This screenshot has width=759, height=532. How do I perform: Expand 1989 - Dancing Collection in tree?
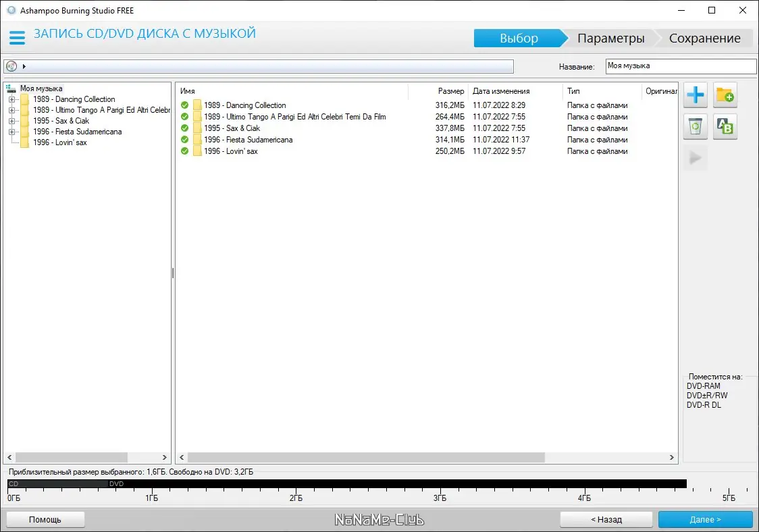click(11, 99)
